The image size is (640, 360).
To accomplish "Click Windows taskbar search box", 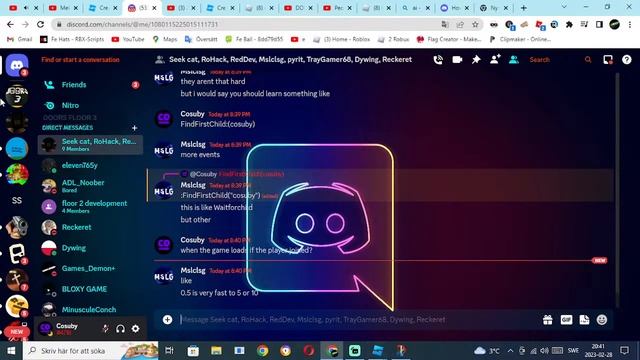I will pos(91,351).
